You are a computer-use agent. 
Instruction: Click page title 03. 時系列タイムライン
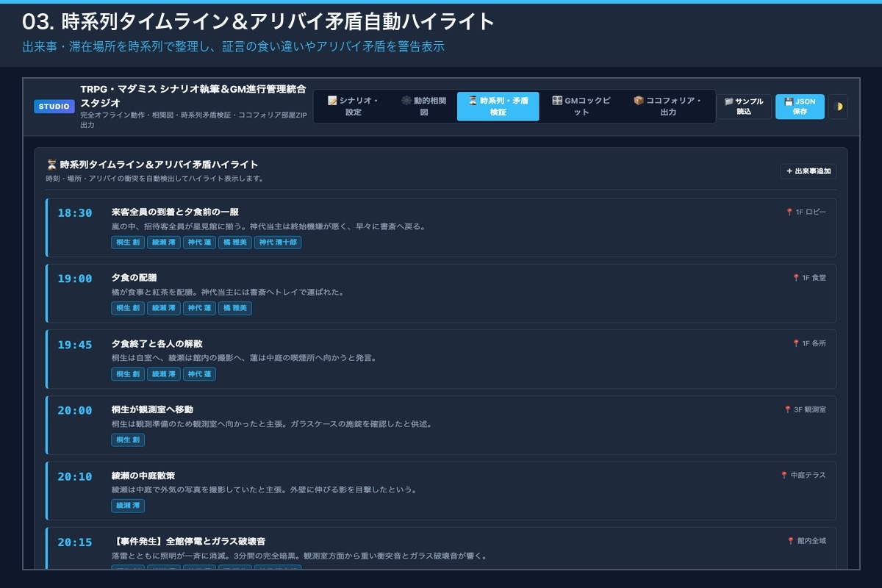(259, 21)
